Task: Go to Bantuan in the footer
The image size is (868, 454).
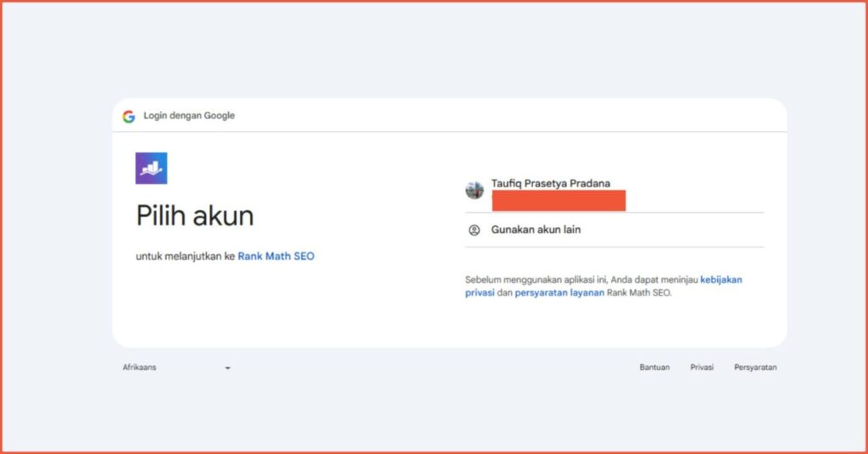Action: [654, 368]
